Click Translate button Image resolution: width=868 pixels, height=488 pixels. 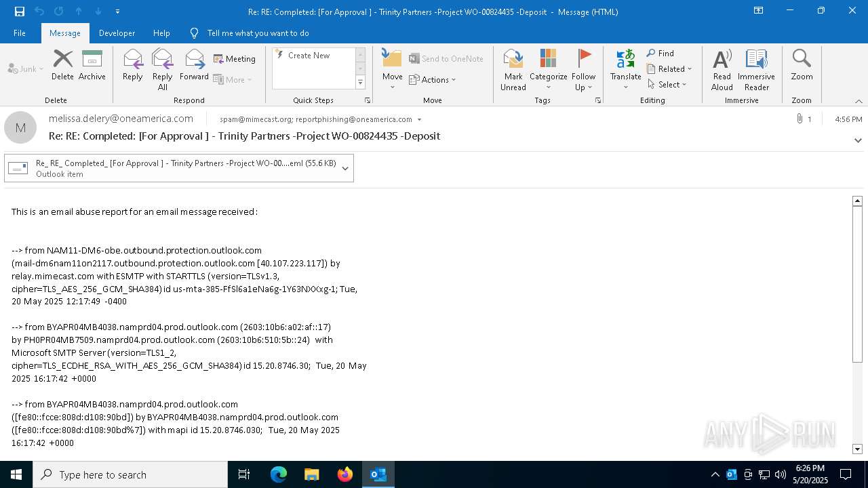625,70
